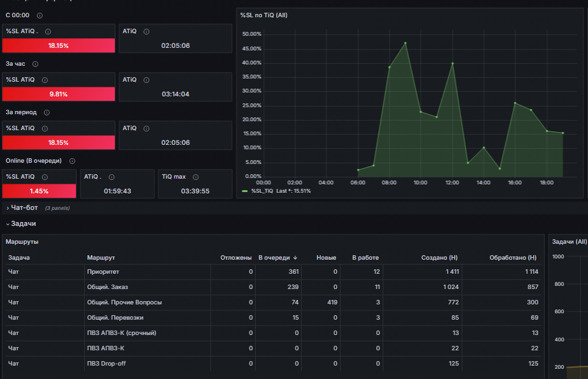Click info icon beside 'За час' heading
The height and width of the screenshot is (379, 588).
pyautogui.click(x=35, y=64)
